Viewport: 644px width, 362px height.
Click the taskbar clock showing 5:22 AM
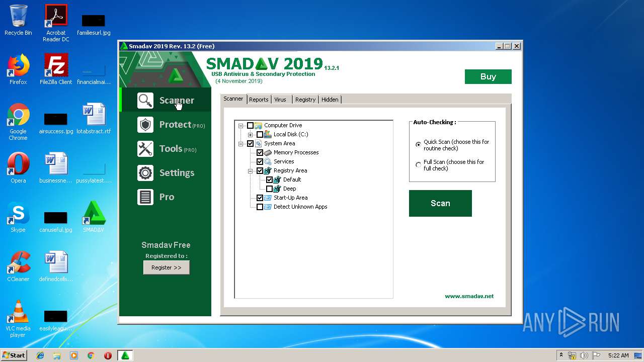pyautogui.click(x=618, y=355)
